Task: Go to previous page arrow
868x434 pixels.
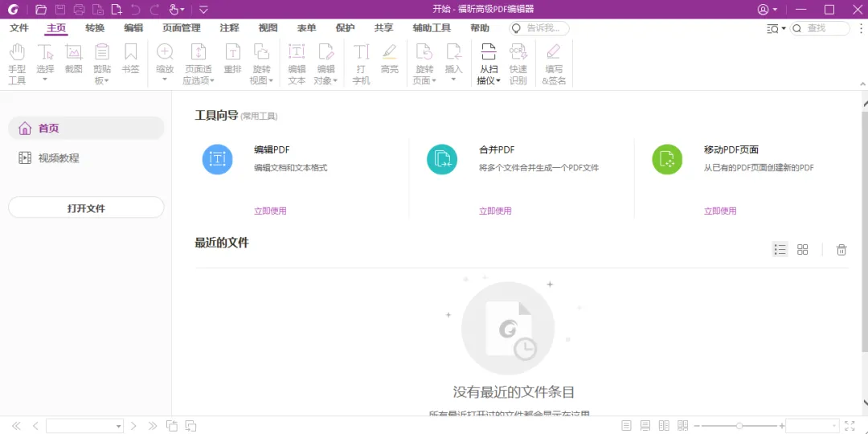Action: tap(35, 426)
